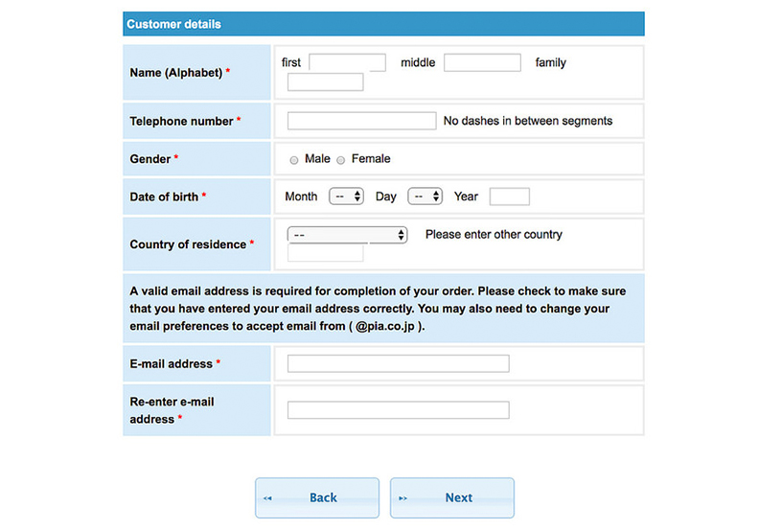Click the left arrow icon on Back
This screenshot has width=759, height=532.
point(267,498)
